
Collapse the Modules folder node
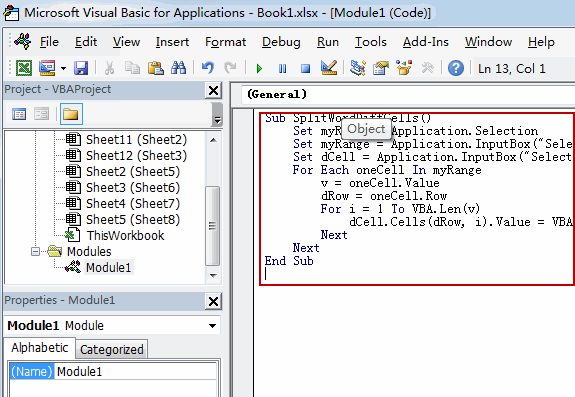click(x=36, y=251)
